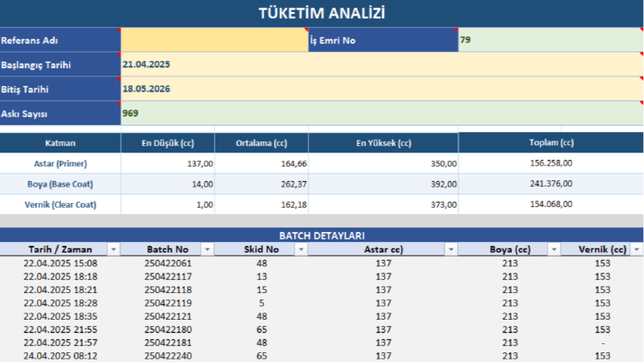Viewport: 644px width, 362px height.
Task: Select the Astar (Primer) row label
Action: click(60, 163)
